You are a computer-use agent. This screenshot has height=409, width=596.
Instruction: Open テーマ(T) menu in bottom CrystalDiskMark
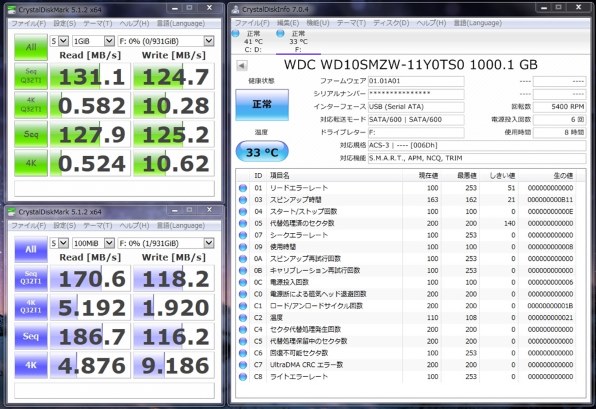pyautogui.click(x=98, y=225)
